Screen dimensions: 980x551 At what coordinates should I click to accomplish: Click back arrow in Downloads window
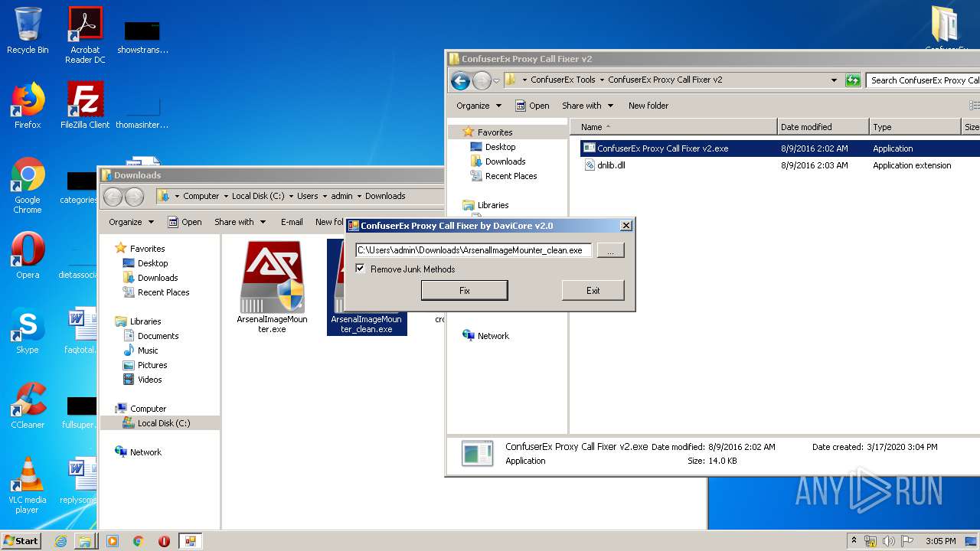[x=113, y=197]
